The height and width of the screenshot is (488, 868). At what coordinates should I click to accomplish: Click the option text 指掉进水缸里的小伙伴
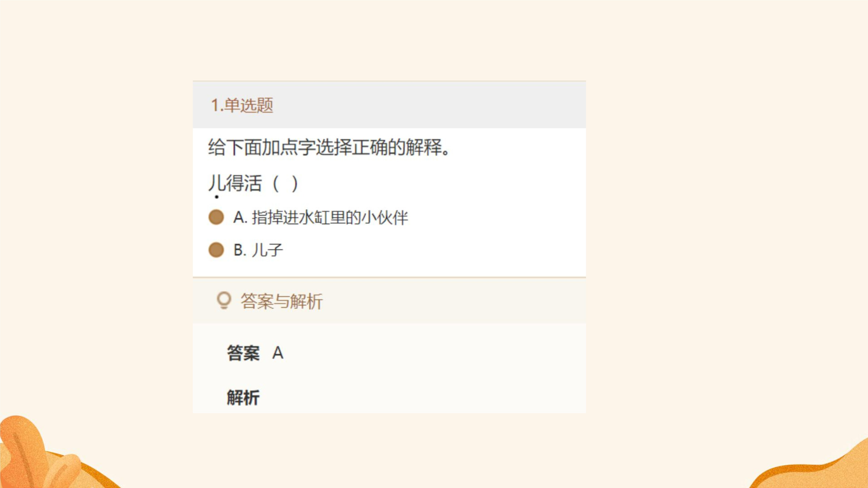[x=330, y=217]
